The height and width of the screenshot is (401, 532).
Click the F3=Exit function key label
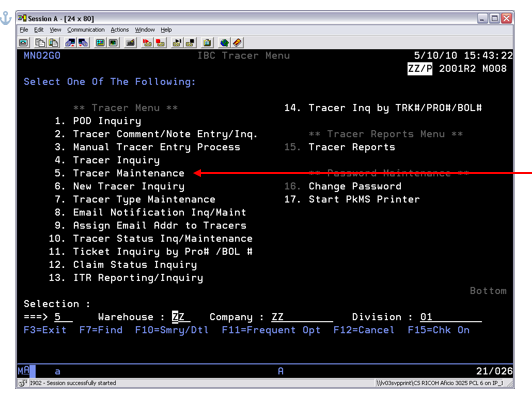pyautogui.click(x=45, y=330)
